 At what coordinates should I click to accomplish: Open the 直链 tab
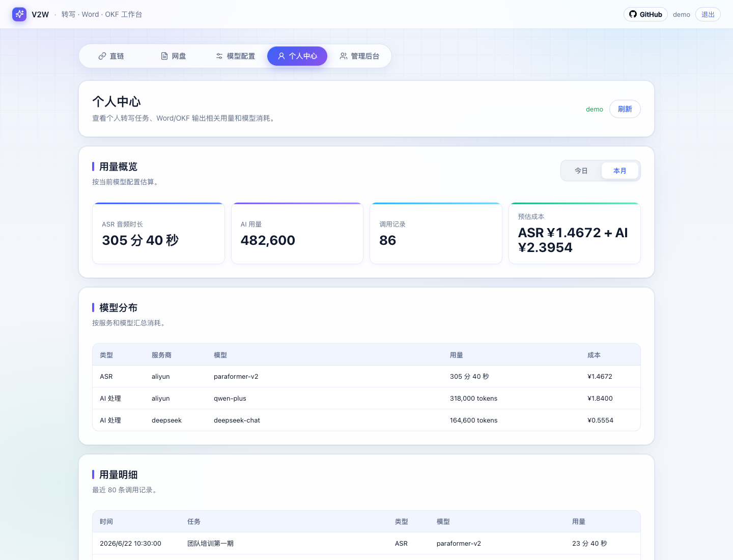point(111,56)
